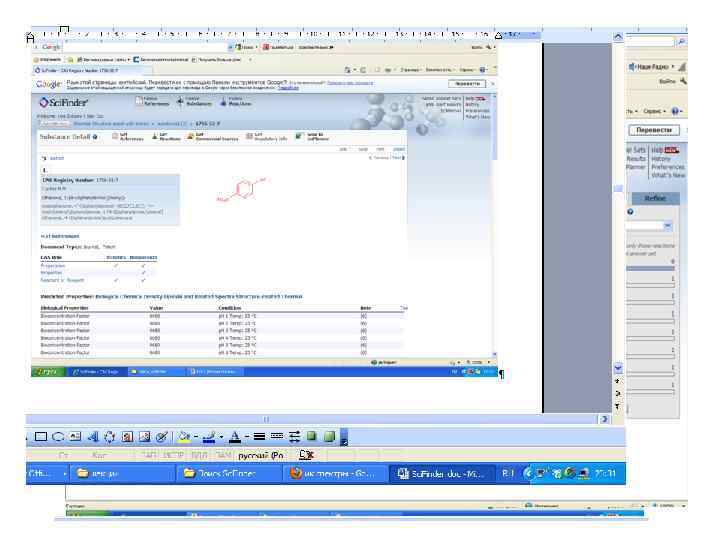Click the Перевести button in the Google translate bar

click(x=467, y=84)
